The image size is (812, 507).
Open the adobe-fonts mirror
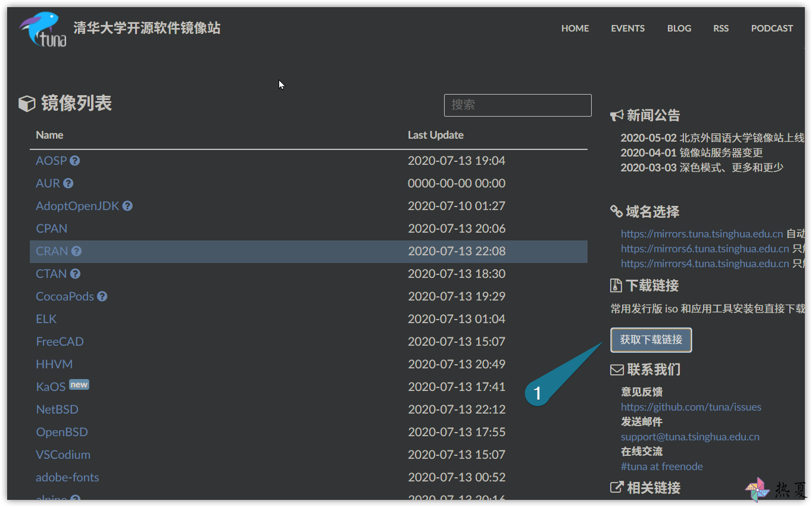coord(67,477)
